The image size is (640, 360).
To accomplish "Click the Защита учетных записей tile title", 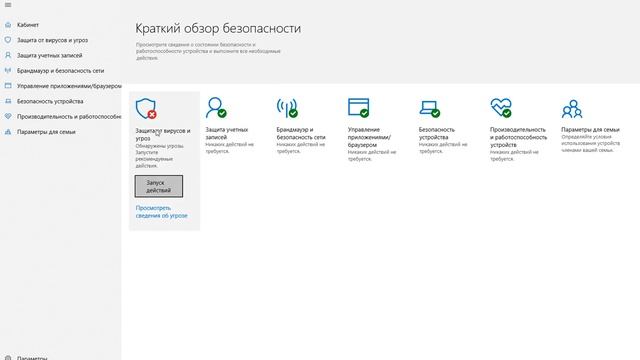I will point(227,133).
